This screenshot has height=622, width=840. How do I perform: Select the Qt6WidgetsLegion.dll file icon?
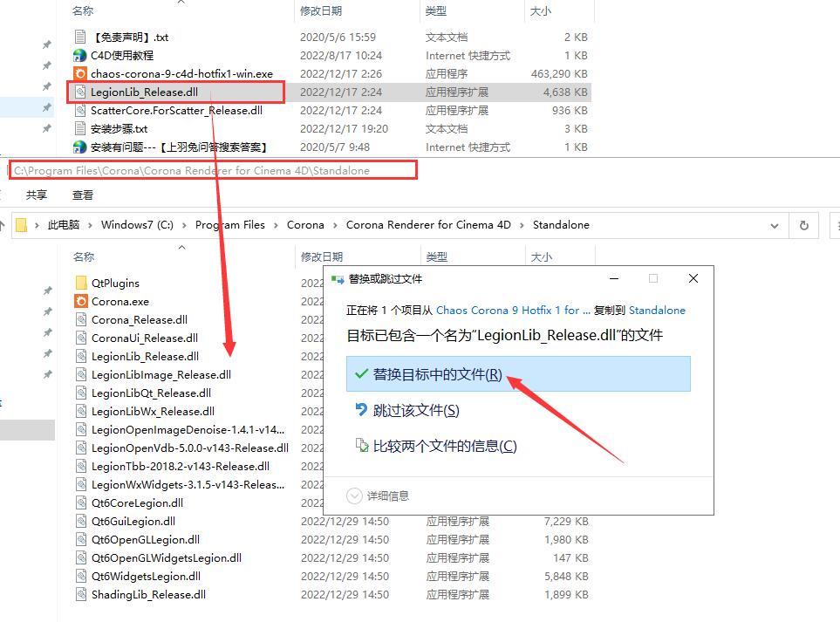click(x=81, y=576)
